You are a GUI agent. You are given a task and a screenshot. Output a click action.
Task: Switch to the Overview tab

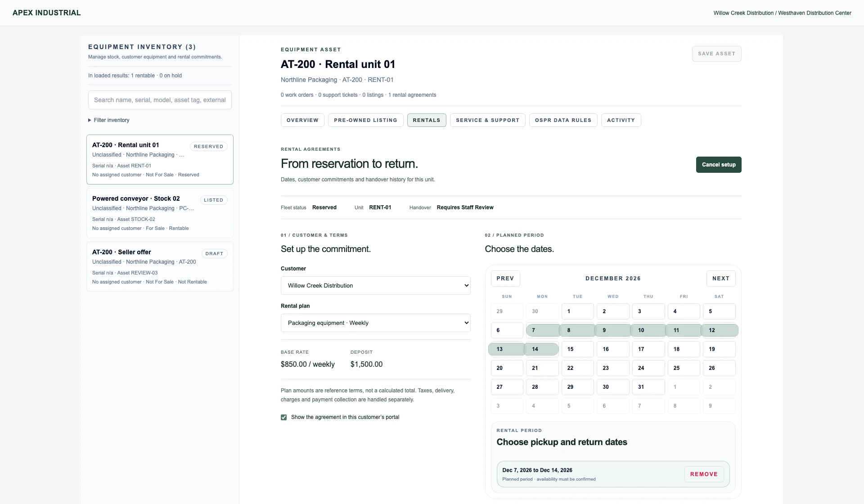tap(302, 120)
